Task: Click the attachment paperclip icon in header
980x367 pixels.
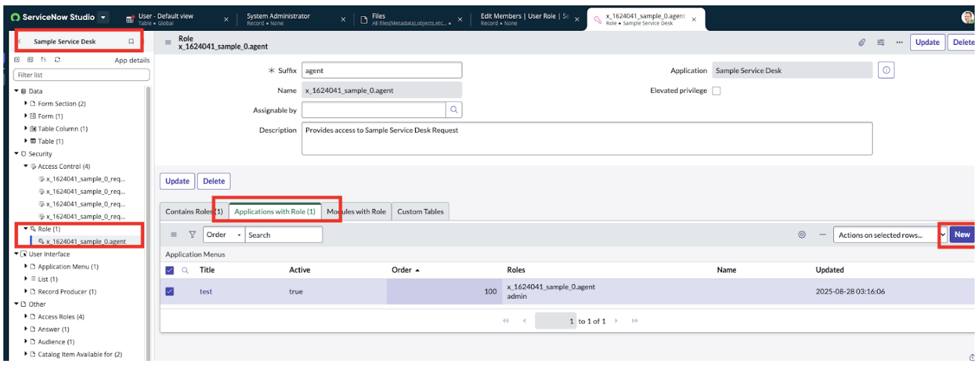Action: click(x=862, y=42)
